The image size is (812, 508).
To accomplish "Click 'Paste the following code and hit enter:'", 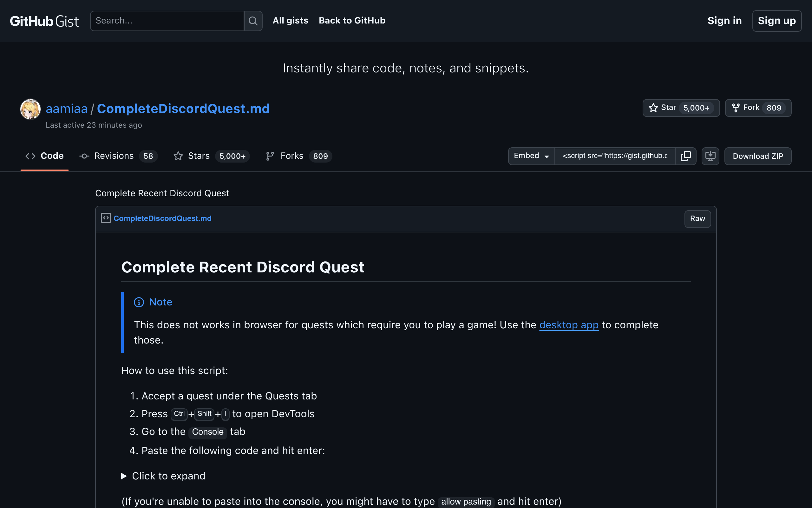I will (233, 451).
